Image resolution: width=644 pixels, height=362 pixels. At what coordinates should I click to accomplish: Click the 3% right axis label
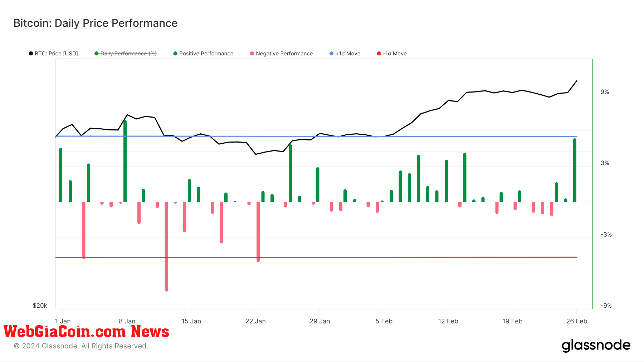[x=605, y=163]
